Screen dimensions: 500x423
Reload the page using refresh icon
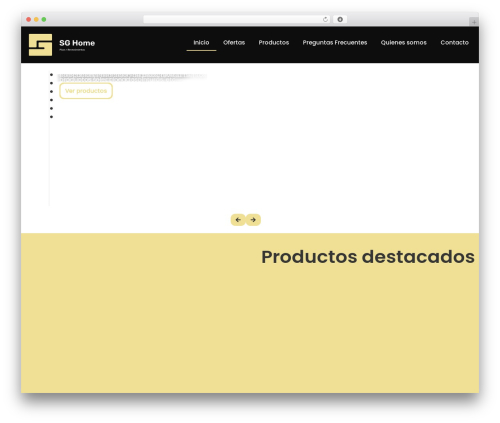[x=325, y=20]
